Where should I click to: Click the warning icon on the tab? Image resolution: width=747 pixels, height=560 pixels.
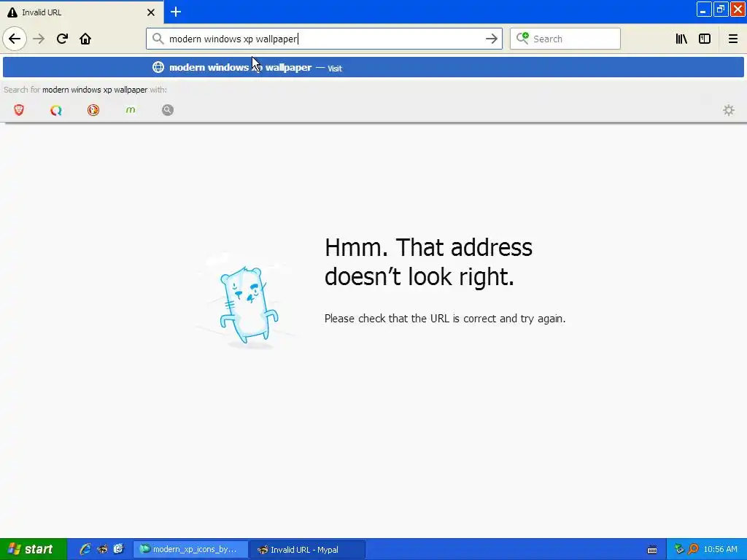12,12
